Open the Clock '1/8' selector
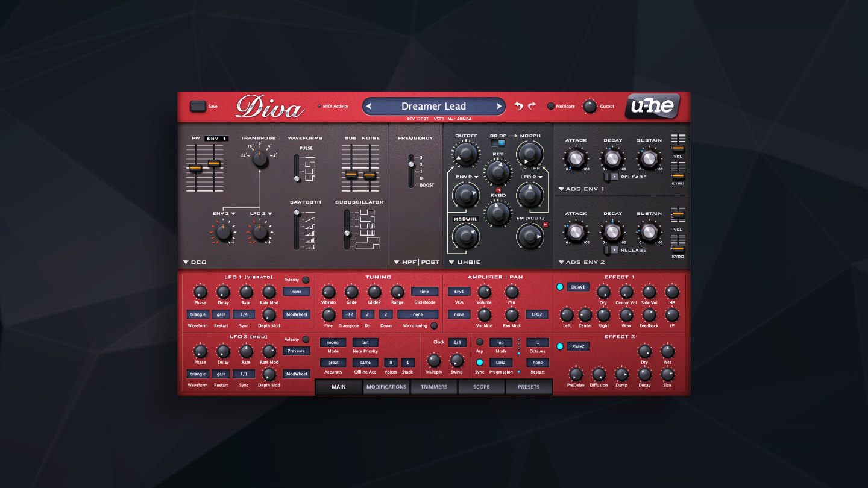 click(x=457, y=342)
